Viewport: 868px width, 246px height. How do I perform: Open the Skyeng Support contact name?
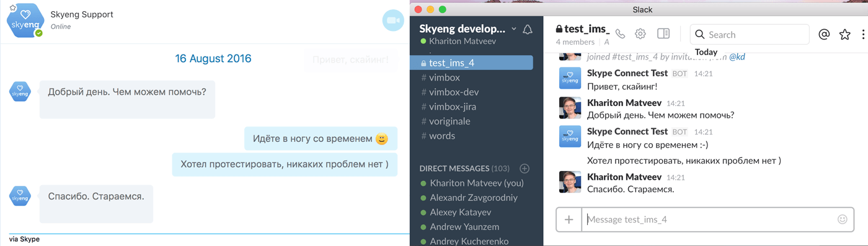82,14
